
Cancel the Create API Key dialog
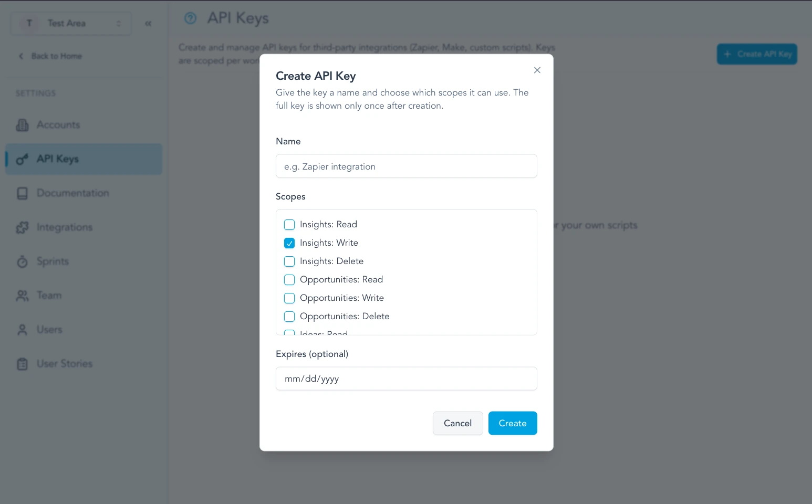[x=457, y=423]
